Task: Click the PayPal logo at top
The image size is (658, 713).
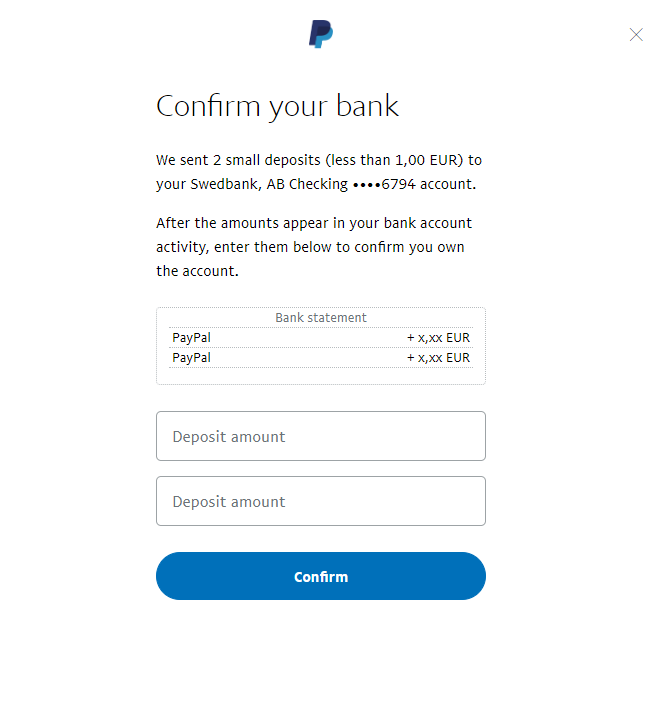Action: point(321,34)
